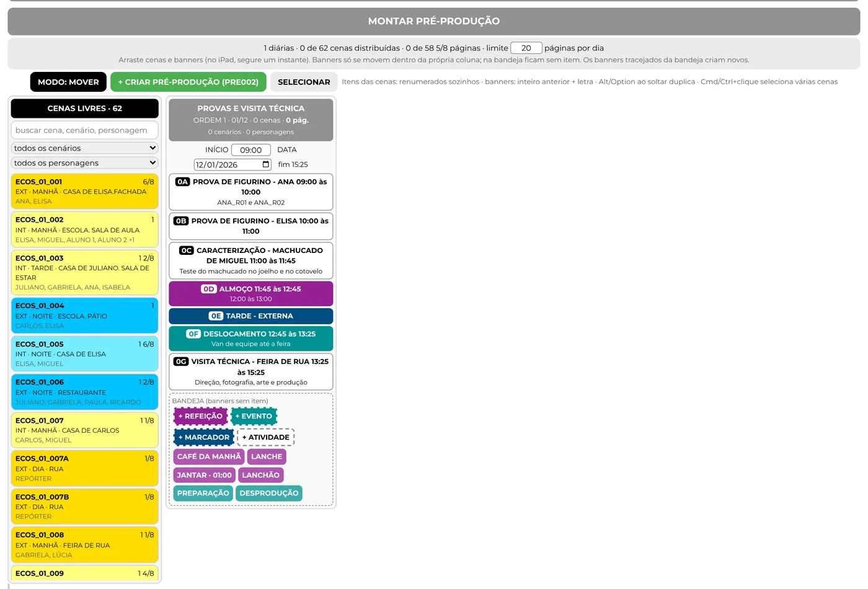Viewport: 868px width, 589px height.
Task: Click the DESPRODUÇÃO tray banner
Action: tap(269, 494)
